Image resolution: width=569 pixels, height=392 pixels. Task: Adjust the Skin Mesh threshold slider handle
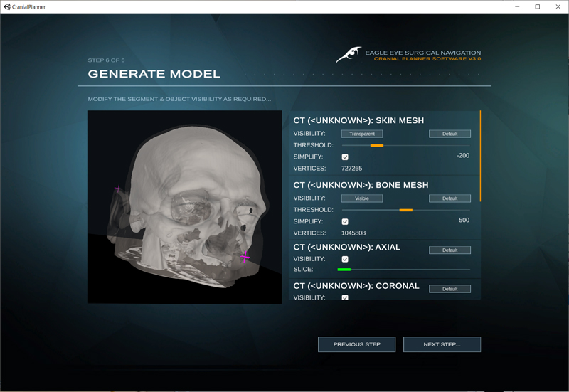(x=377, y=146)
